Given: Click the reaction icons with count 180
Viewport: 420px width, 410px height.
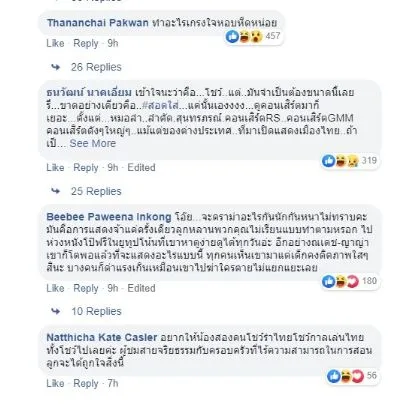Looking at the screenshot, I should (x=350, y=281).
